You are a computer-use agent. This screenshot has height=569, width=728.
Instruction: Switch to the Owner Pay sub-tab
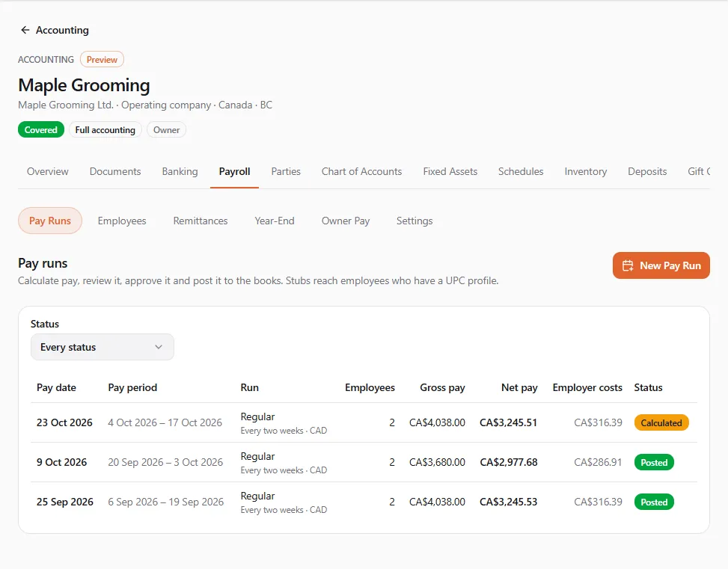pyautogui.click(x=346, y=221)
